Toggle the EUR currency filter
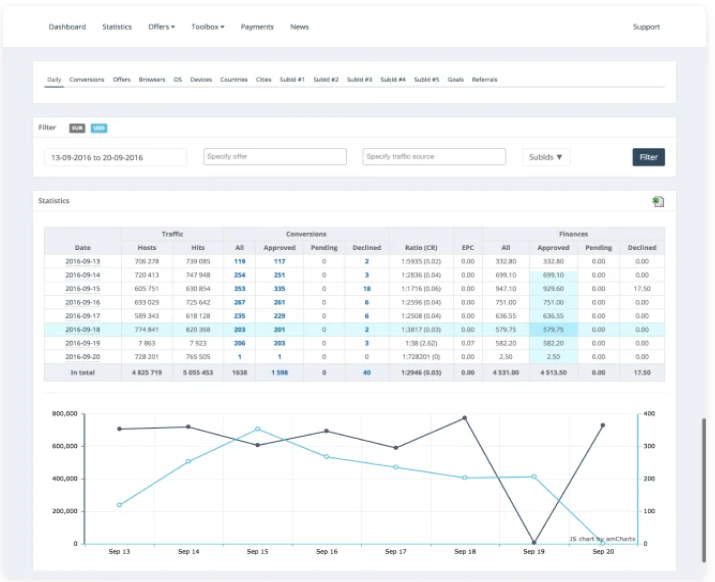Screen dimensions: 715x582 (77, 128)
